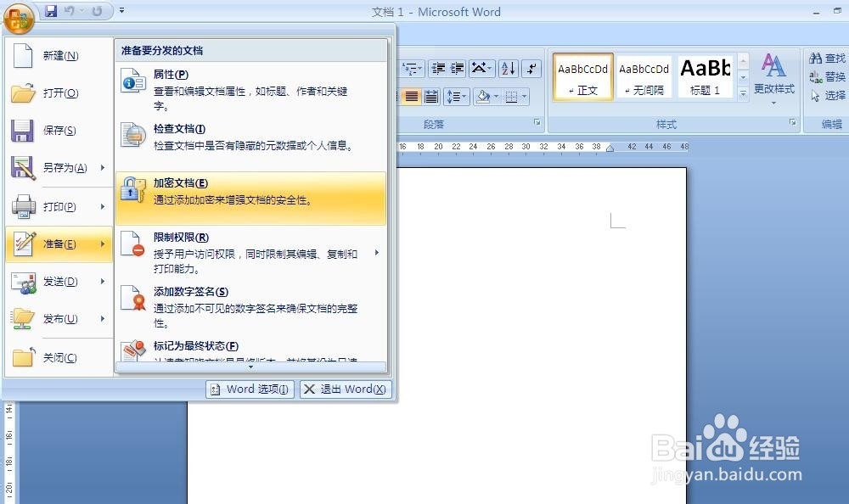Expand the 另存为 submenu arrow
The image size is (849, 504).
point(103,168)
